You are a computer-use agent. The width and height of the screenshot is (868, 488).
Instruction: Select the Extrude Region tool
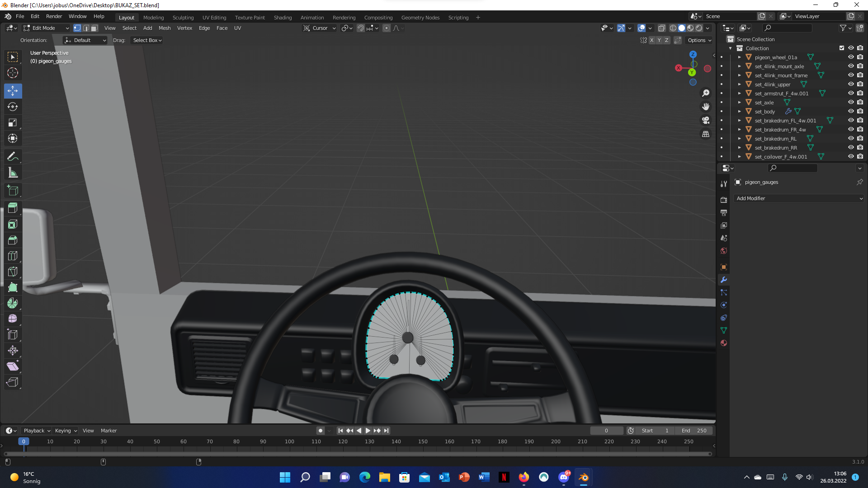click(x=13, y=208)
